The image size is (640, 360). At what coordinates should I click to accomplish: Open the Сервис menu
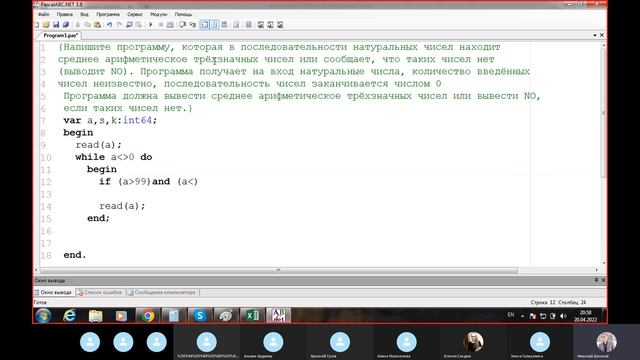(x=135, y=14)
